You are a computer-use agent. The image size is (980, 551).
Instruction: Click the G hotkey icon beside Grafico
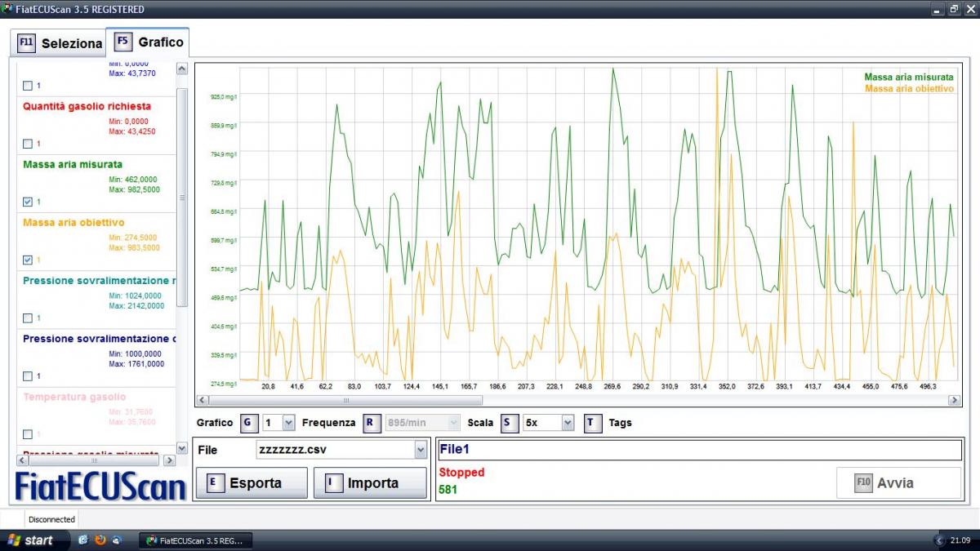(x=249, y=422)
